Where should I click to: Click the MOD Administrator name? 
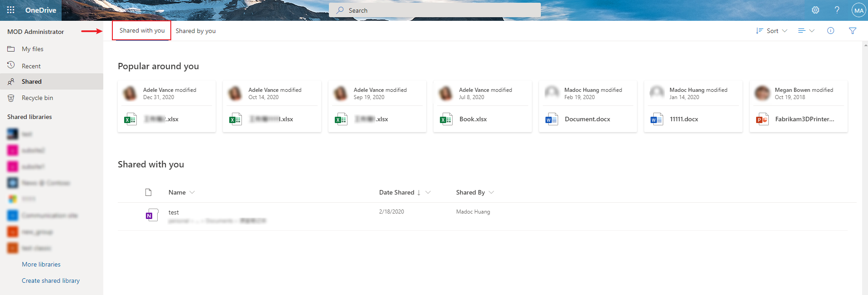(35, 32)
